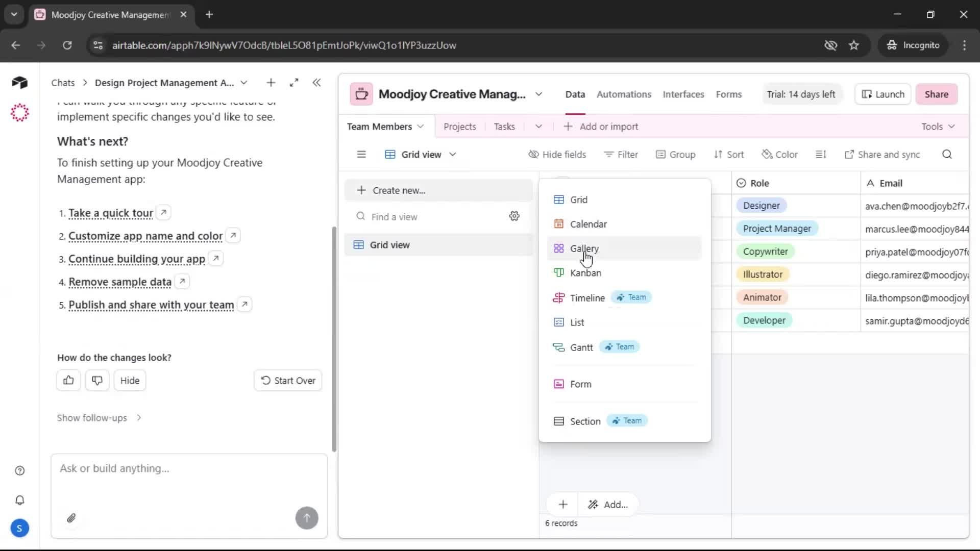Image resolution: width=980 pixels, height=551 pixels.
Task: Open the Projects table tab
Action: [x=459, y=127]
